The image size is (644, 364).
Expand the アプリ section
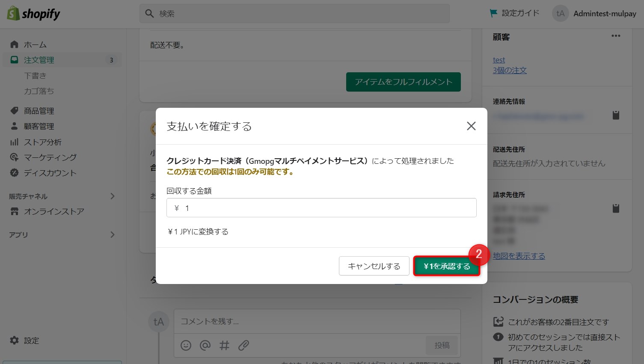(113, 234)
